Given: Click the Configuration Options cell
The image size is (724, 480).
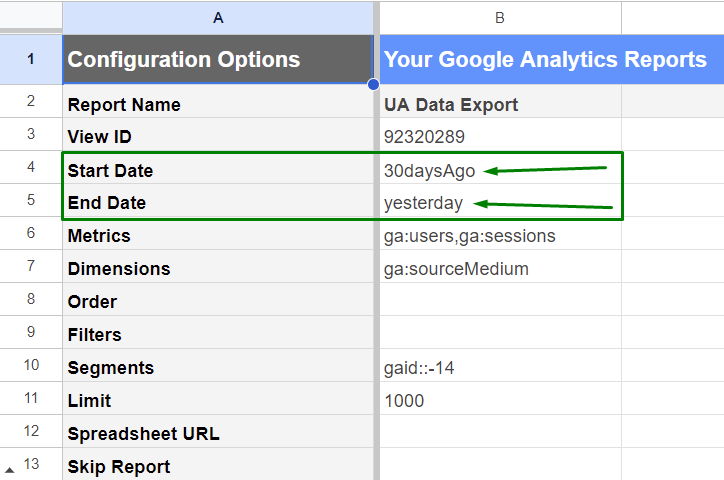Looking at the screenshot, I should (218, 60).
